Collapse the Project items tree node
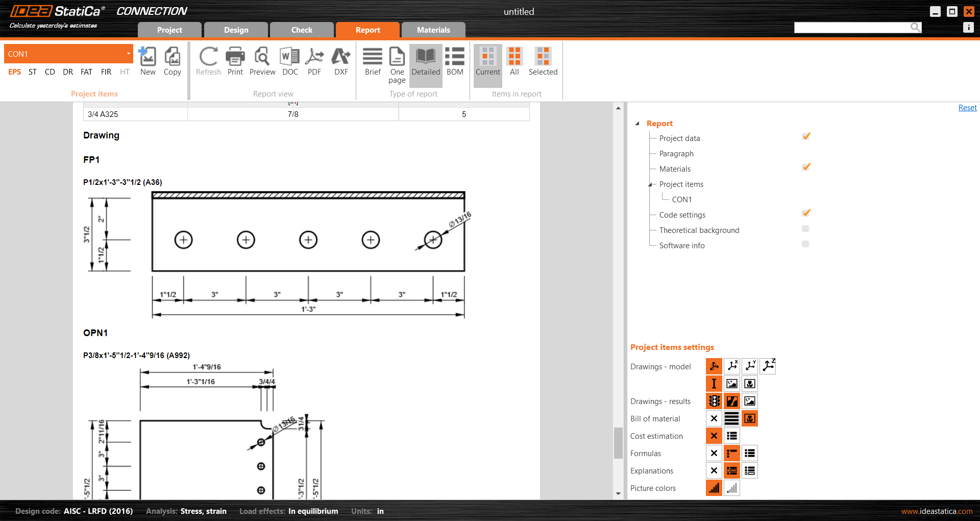This screenshot has height=521, width=980. pyautogui.click(x=650, y=184)
